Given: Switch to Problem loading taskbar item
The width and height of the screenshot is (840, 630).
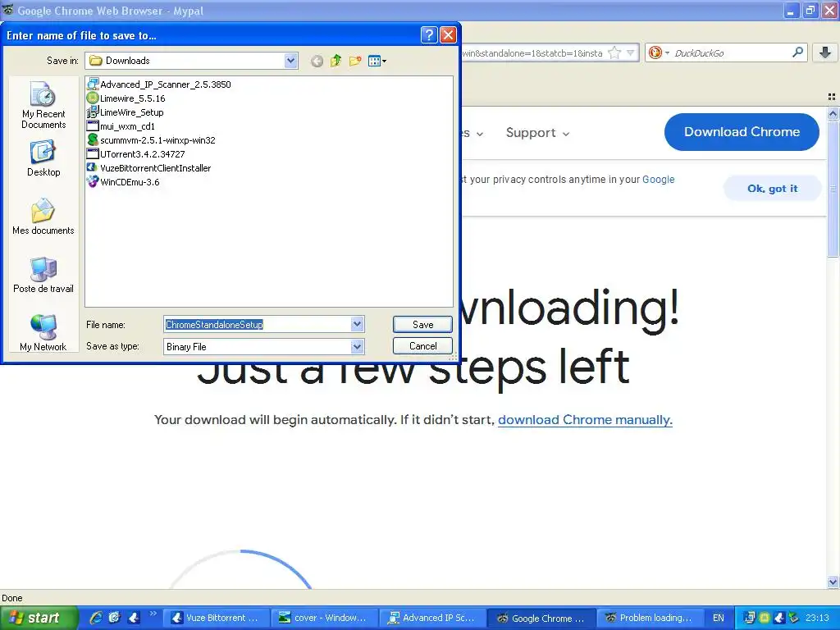Looking at the screenshot, I should [x=650, y=618].
